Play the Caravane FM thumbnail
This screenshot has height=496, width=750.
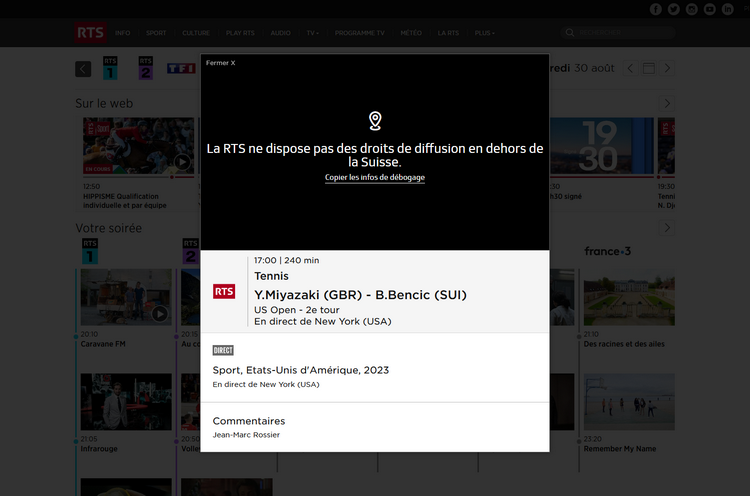click(x=160, y=314)
